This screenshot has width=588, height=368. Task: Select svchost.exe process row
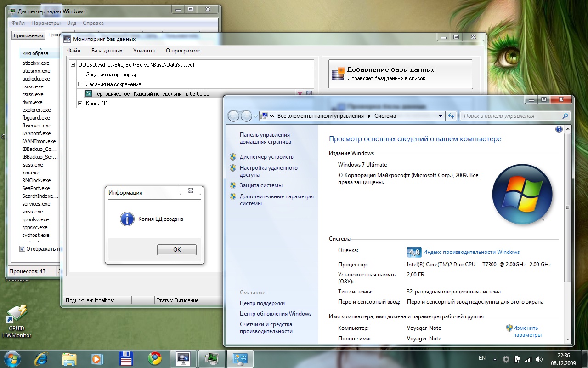click(35, 235)
